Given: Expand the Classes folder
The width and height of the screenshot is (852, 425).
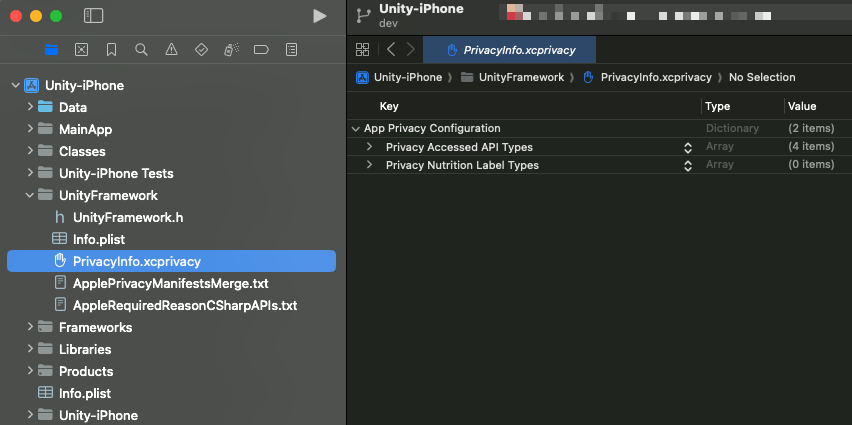Looking at the screenshot, I should (x=30, y=151).
